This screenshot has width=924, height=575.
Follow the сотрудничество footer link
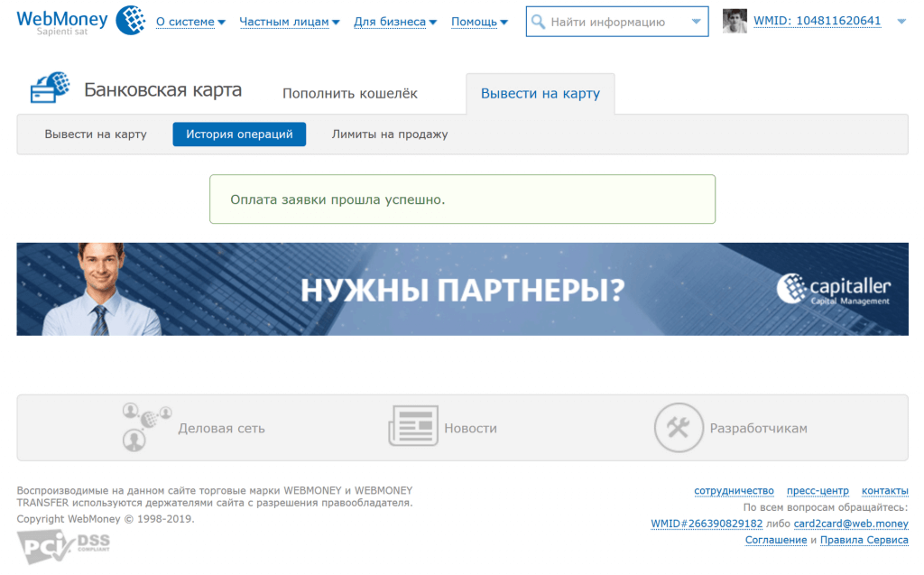pos(734,491)
